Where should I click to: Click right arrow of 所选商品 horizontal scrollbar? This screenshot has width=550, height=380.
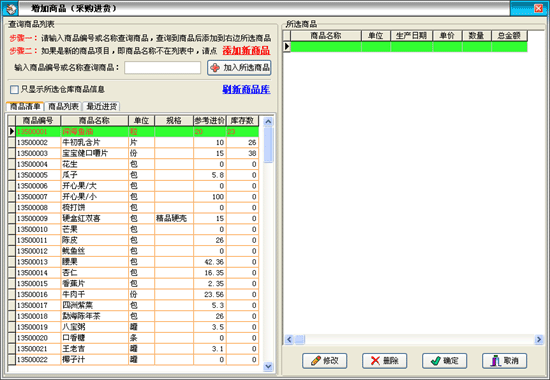[539, 339]
